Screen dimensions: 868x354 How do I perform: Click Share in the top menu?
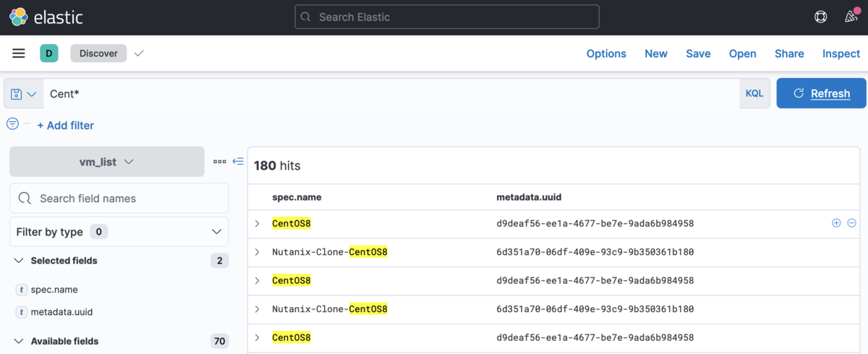[789, 53]
